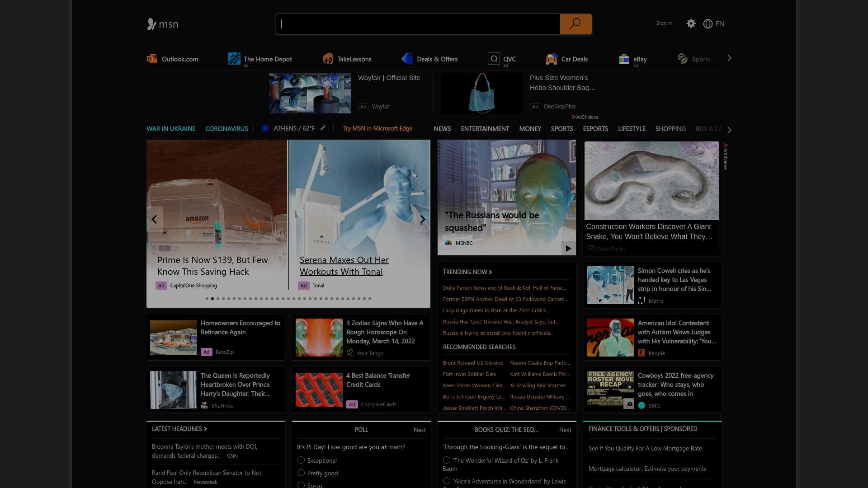Open the Car Deals car icon

pos(552,59)
